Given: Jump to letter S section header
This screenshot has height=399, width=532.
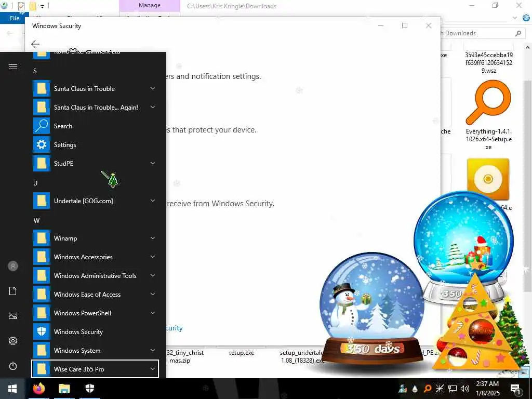Looking at the screenshot, I should point(35,71).
